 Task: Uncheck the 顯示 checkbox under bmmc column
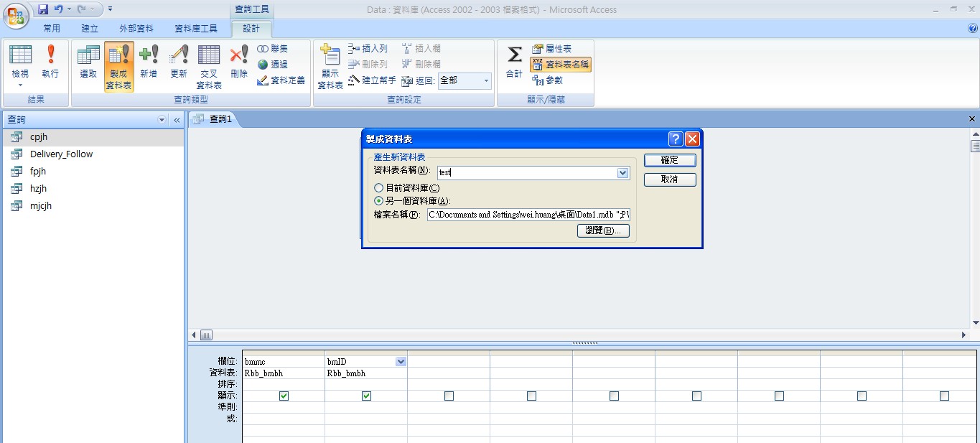(x=284, y=396)
